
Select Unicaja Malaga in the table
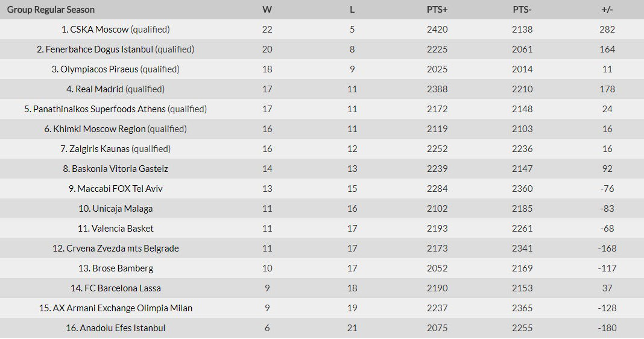click(122, 209)
